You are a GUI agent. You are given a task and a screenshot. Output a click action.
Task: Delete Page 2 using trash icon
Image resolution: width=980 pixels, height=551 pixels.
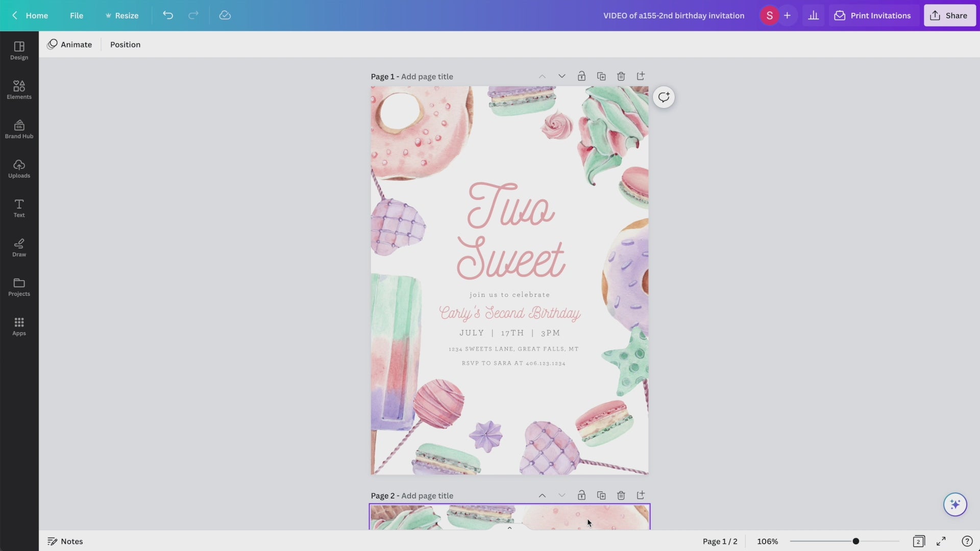pos(621,495)
